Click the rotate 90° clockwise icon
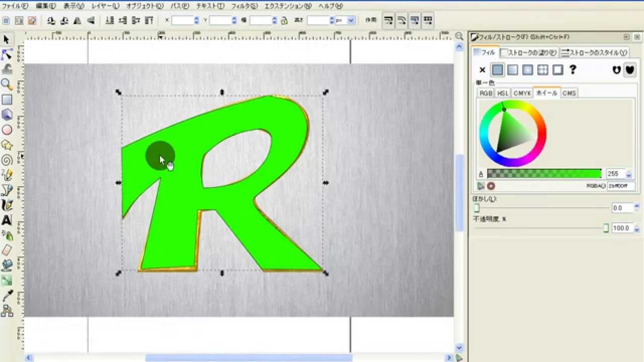Screen dimensions: 644x362 click(64, 21)
